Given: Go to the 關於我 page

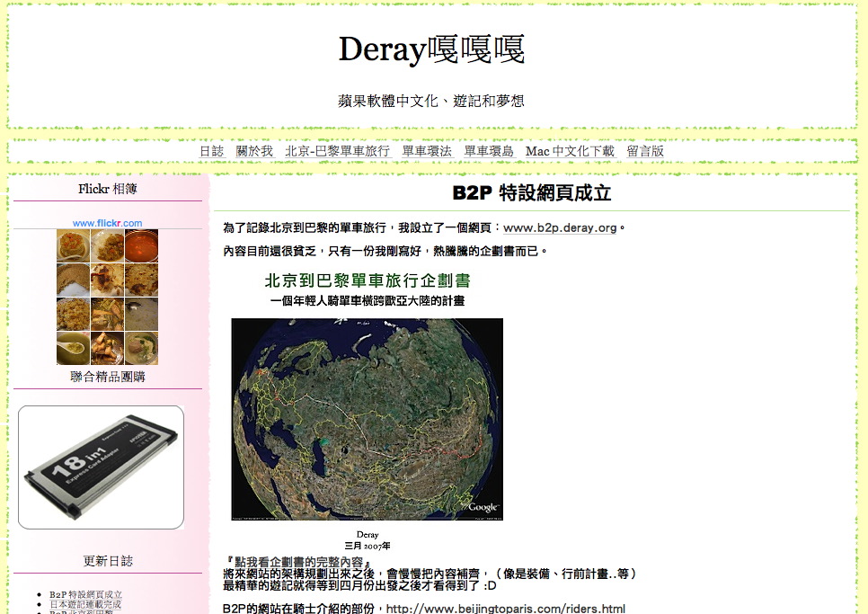Looking at the screenshot, I should [x=254, y=151].
